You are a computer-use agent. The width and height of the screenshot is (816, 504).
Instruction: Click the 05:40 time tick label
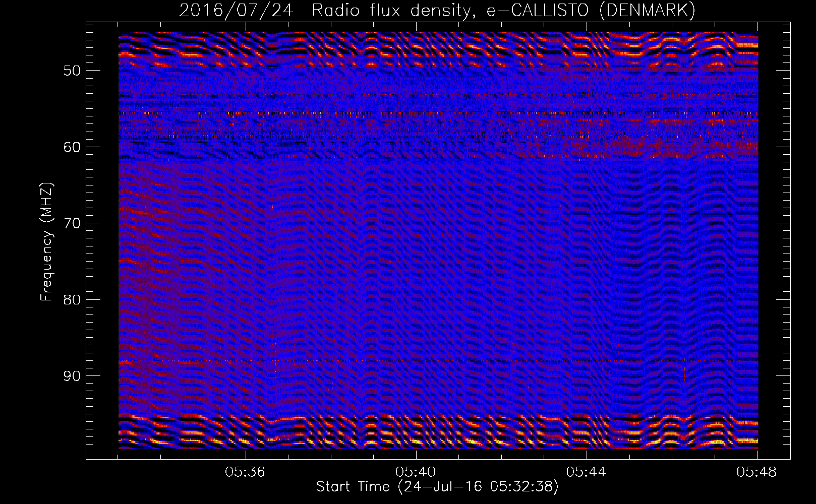(416, 472)
